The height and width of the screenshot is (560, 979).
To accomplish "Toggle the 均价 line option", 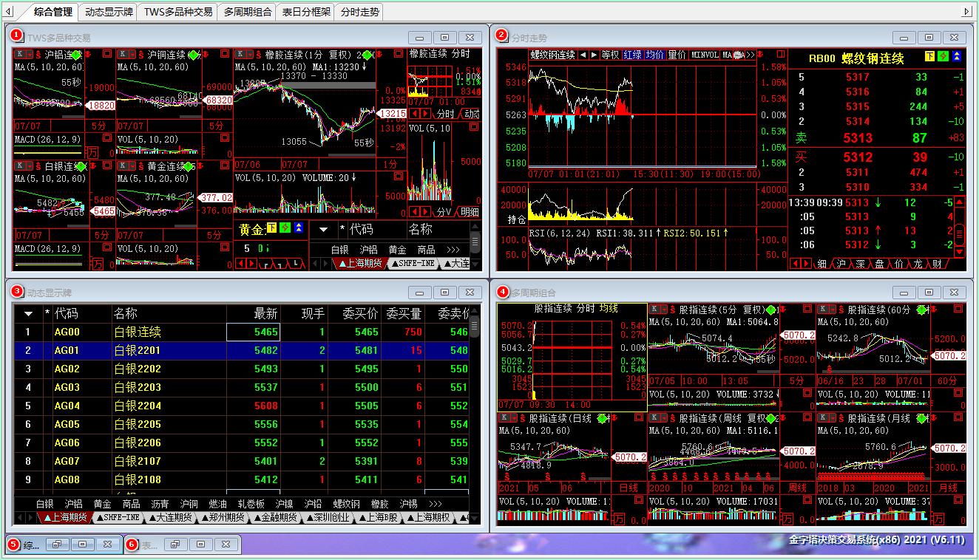I will point(654,55).
